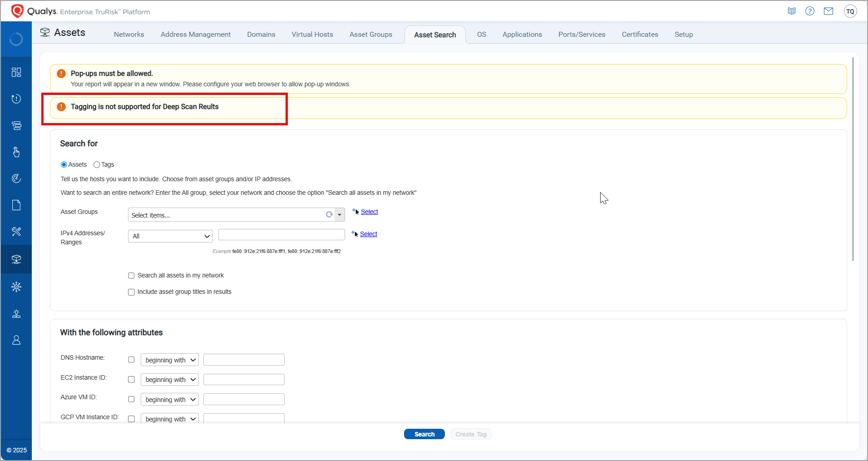868x461 pixels.
Task: Open the EC2 Instance ID condition dropdown
Action: 170,380
